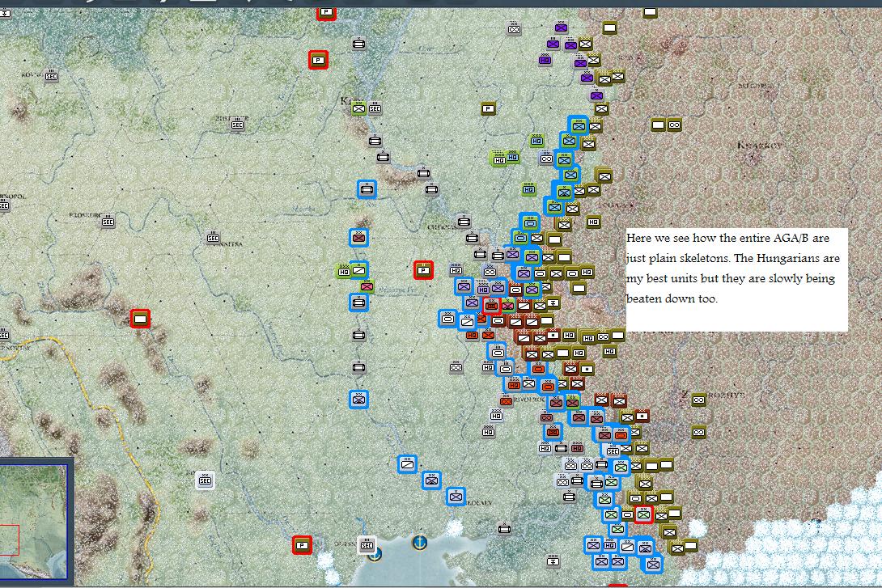Select the olive P counter without red border

pyautogui.click(x=488, y=108)
